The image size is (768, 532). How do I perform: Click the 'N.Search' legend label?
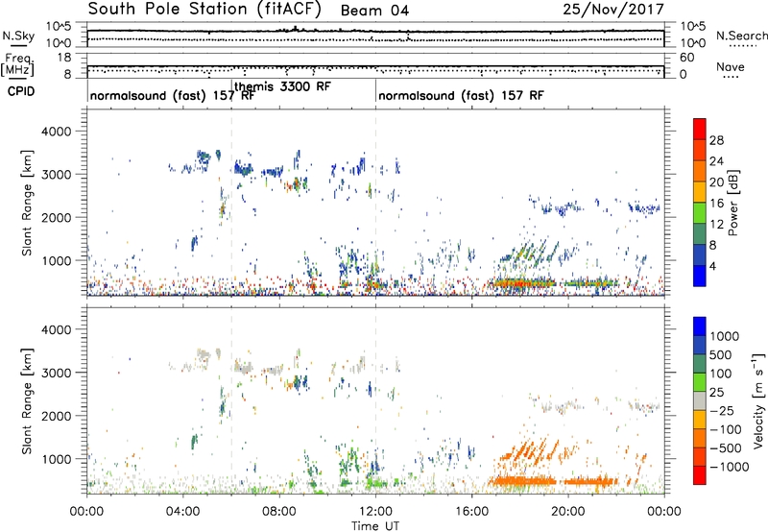tap(741, 36)
